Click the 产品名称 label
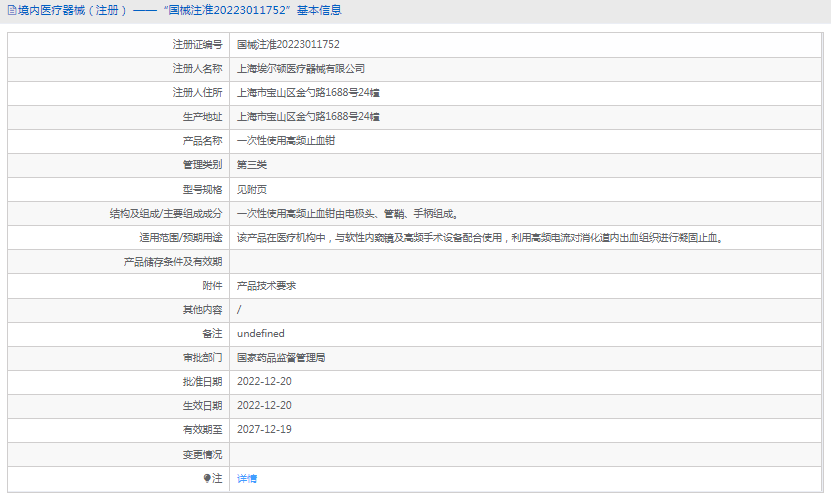This screenshot has height=495, width=831. click(x=202, y=141)
